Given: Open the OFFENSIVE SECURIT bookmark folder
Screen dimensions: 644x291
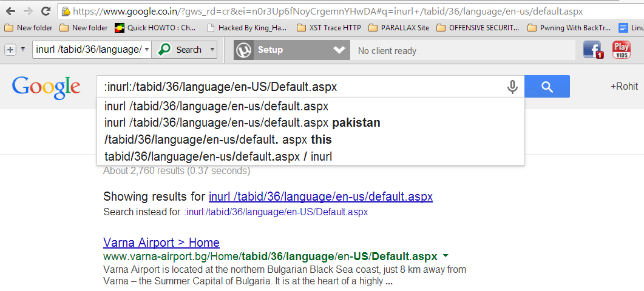Looking at the screenshot, I should point(478,28).
